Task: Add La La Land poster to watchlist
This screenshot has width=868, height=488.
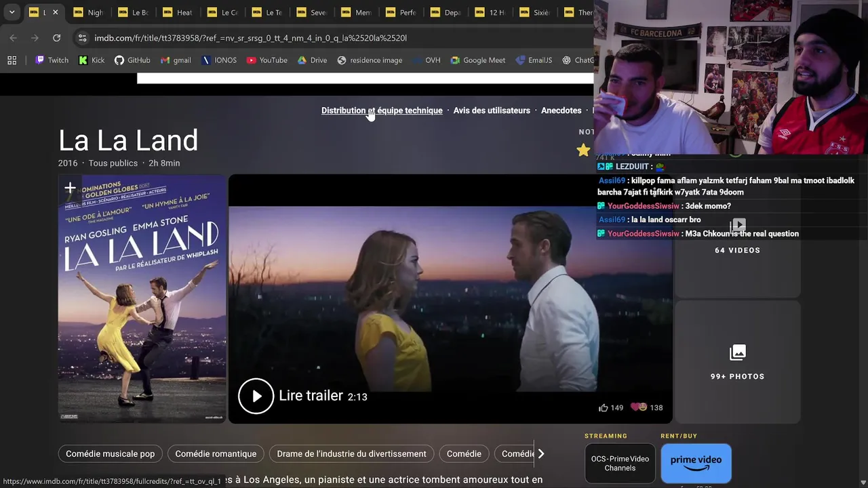Action: (x=70, y=188)
